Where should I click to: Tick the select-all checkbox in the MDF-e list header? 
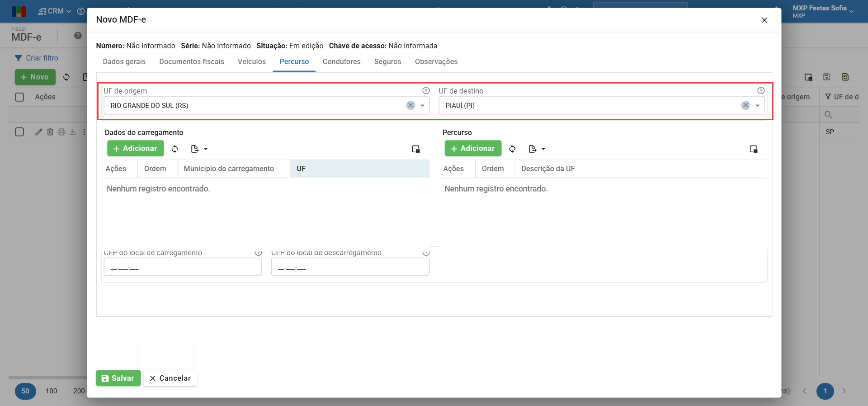pos(19,97)
